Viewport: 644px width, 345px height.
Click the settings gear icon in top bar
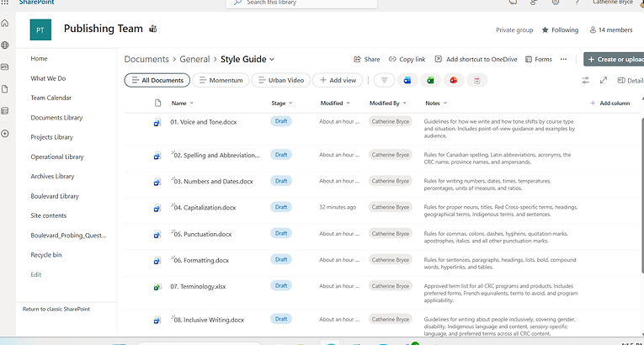coord(556,2)
